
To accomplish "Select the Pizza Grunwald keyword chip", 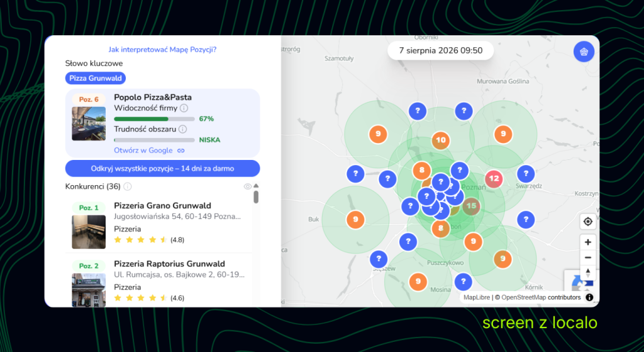I will click(96, 78).
